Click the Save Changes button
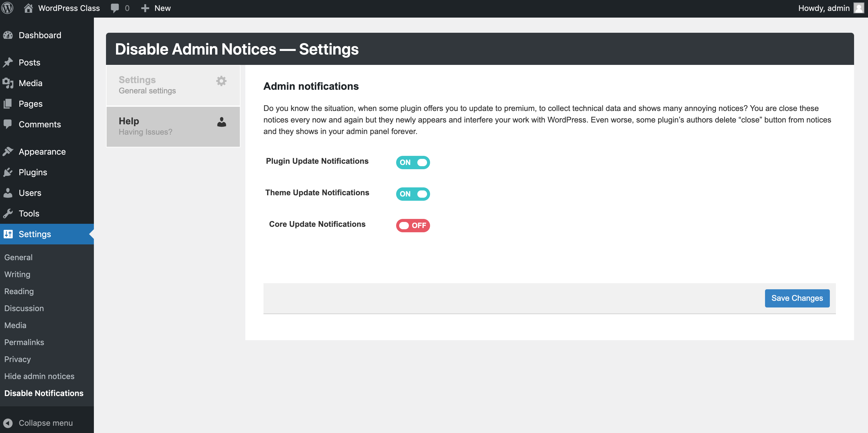The width and height of the screenshot is (868, 433). click(797, 298)
